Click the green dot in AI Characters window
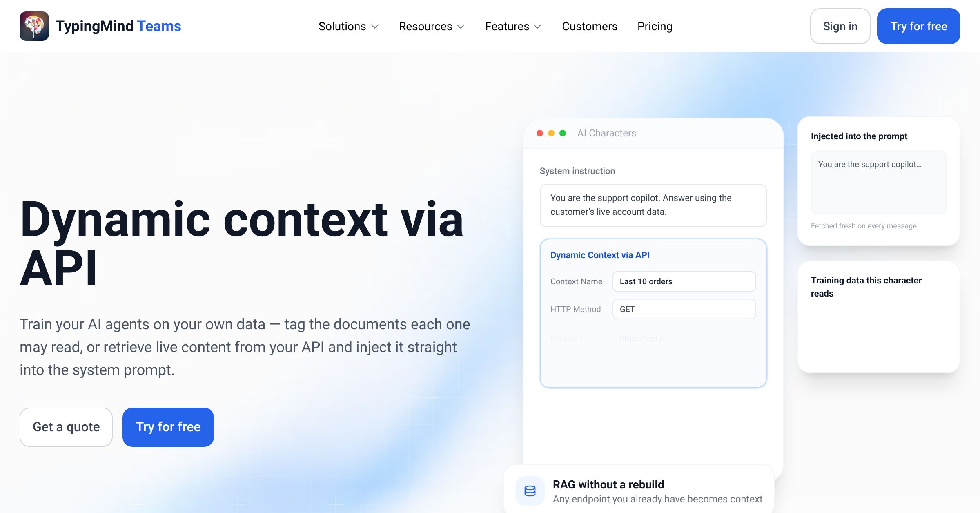Viewport: 980px width, 513px height. [563, 133]
